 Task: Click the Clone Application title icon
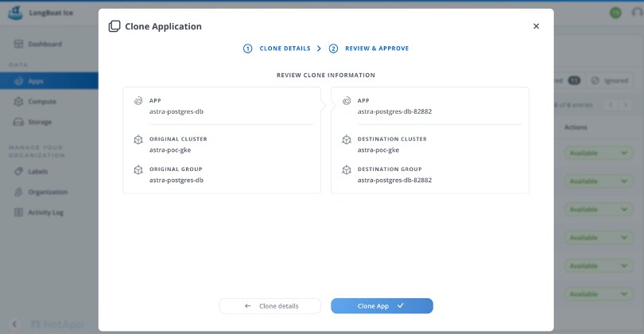tap(114, 26)
